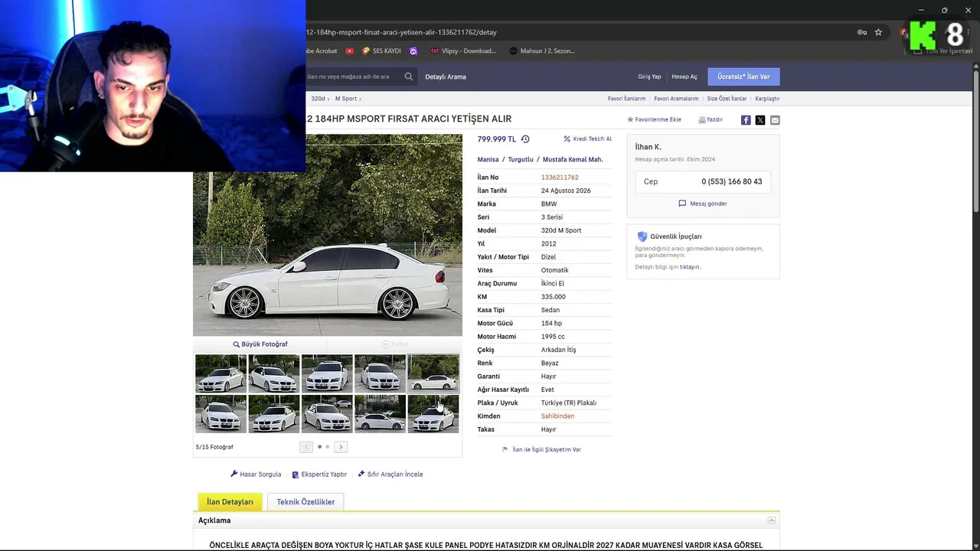This screenshot has height=551, width=980.
Task: Open the listing complaint flag link
Action: [x=541, y=450]
